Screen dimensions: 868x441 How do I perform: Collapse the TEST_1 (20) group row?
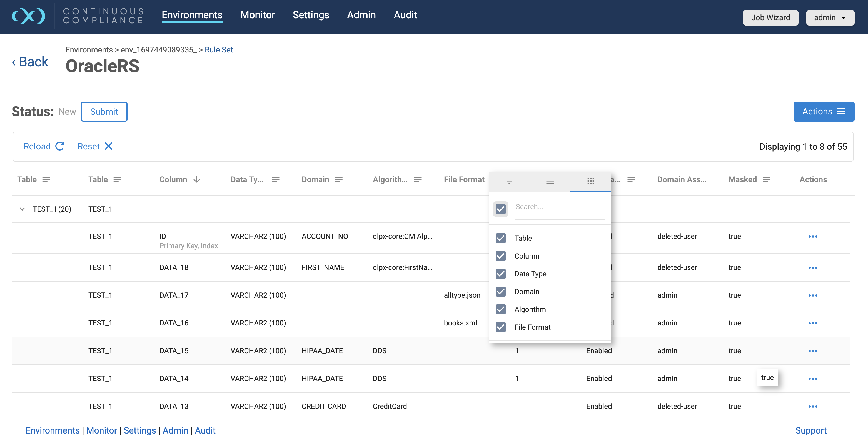pyautogui.click(x=22, y=209)
